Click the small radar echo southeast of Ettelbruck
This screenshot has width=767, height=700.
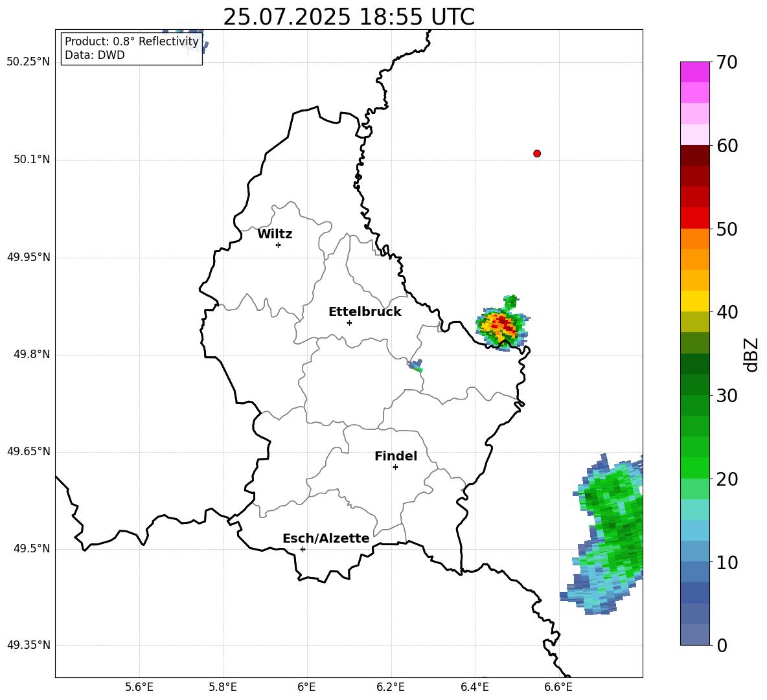[x=416, y=366]
